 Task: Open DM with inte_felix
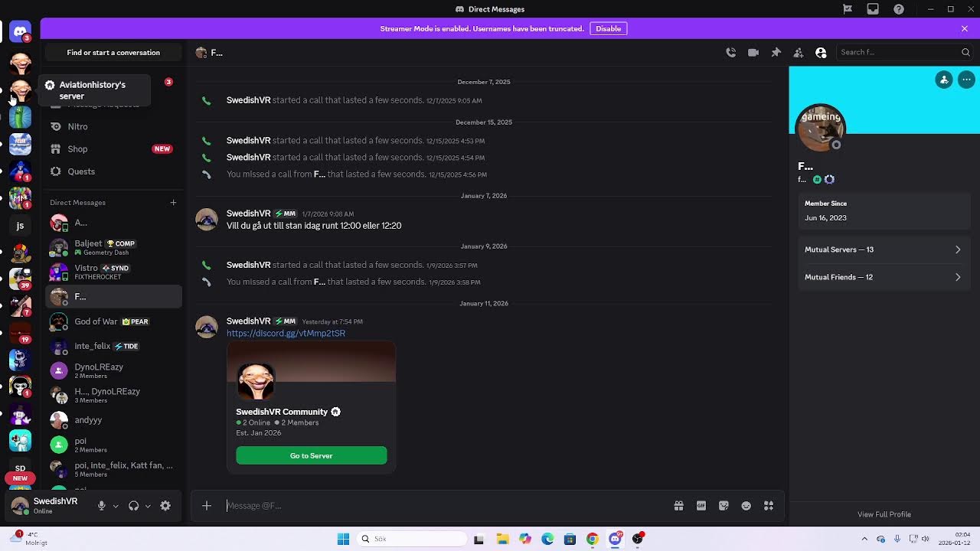tap(114, 346)
